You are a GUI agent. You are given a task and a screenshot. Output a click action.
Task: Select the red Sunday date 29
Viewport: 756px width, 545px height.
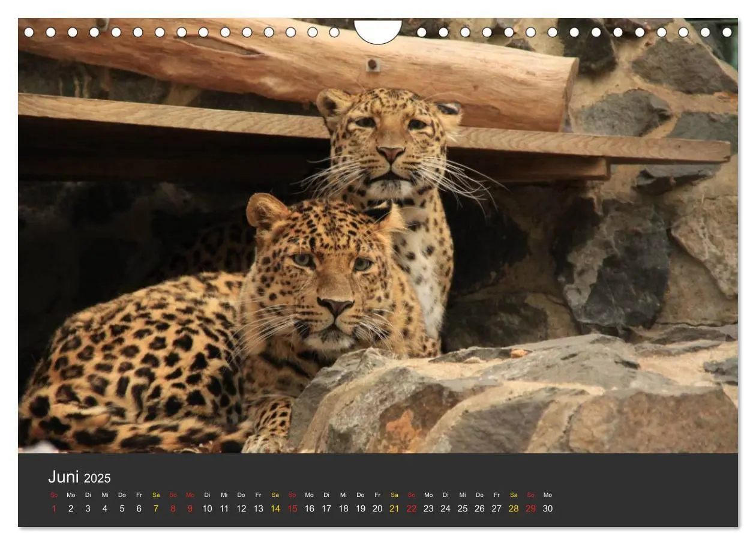tap(530, 508)
